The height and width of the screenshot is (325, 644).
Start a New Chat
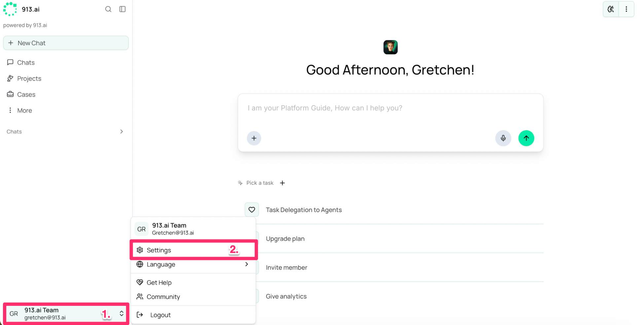coord(66,43)
